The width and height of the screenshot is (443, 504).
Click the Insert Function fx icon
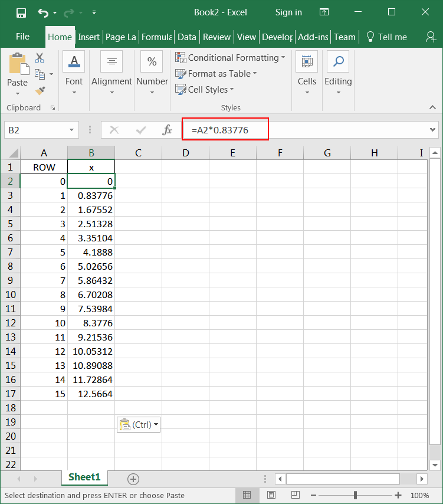pyautogui.click(x=167, y=130)
